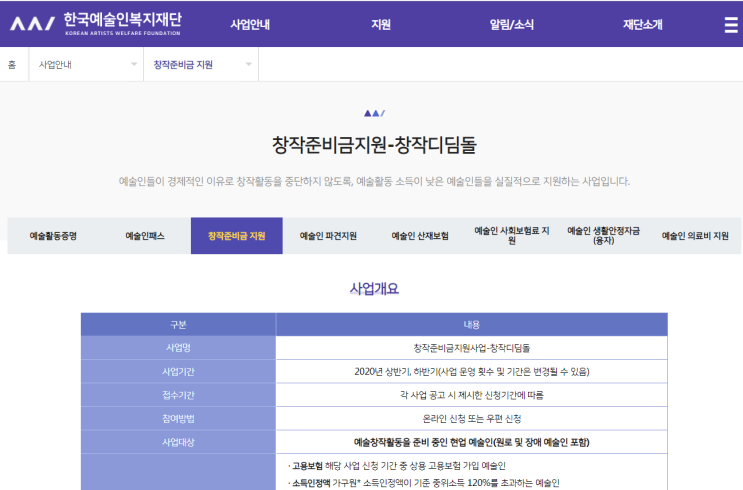
Task: Expand the 사업안내 breadcrumb dropdown
Action: (x=86, y=64)
